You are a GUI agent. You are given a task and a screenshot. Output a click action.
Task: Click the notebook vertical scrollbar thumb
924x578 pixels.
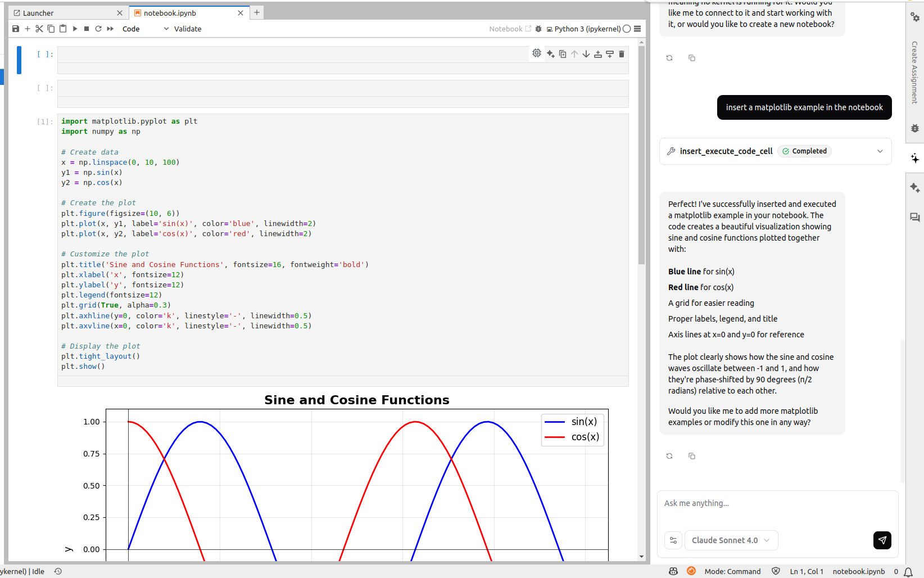641,155
